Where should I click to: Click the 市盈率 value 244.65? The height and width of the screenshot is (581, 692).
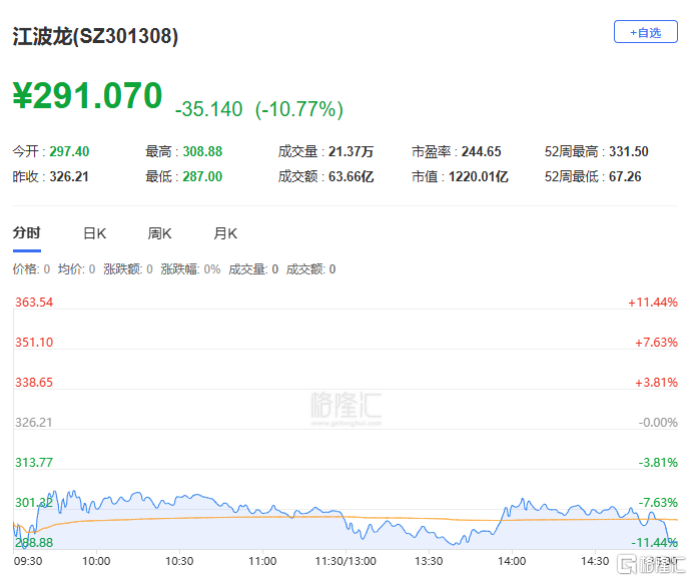coord(481,151)
